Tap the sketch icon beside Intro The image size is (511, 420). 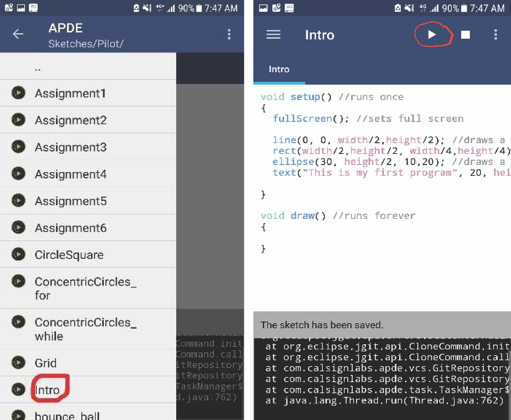[x=18, y=389]
